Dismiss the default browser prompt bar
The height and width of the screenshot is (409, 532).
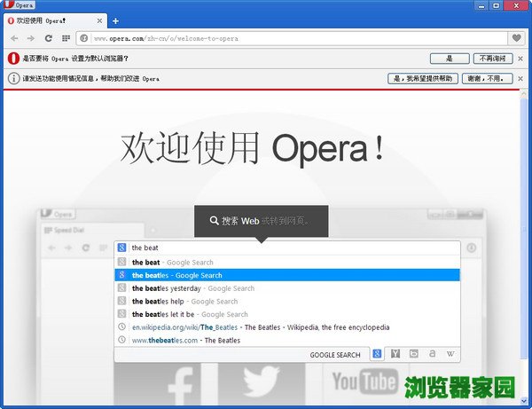[x=520, y=59]
